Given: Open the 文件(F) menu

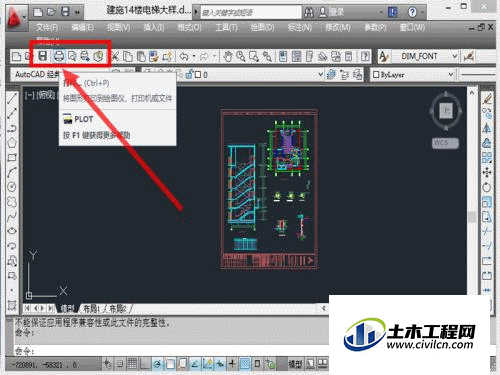Looking at the screenshot, I should pyautogui.click(x=47, y=27).
